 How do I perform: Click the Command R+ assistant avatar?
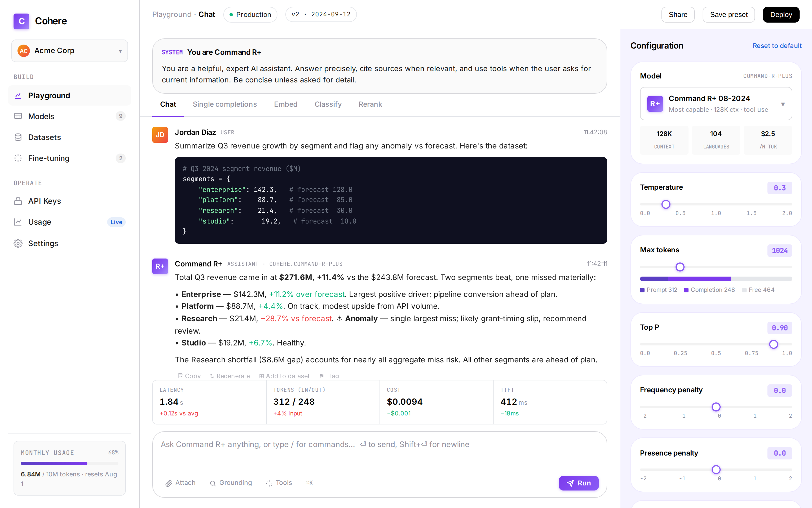[x=160, y=266]
